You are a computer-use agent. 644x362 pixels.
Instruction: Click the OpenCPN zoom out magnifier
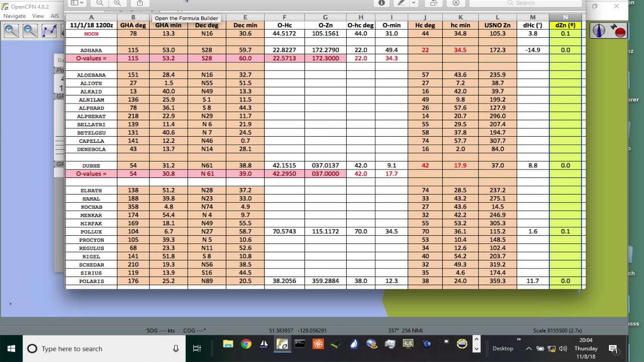point(30,31)
